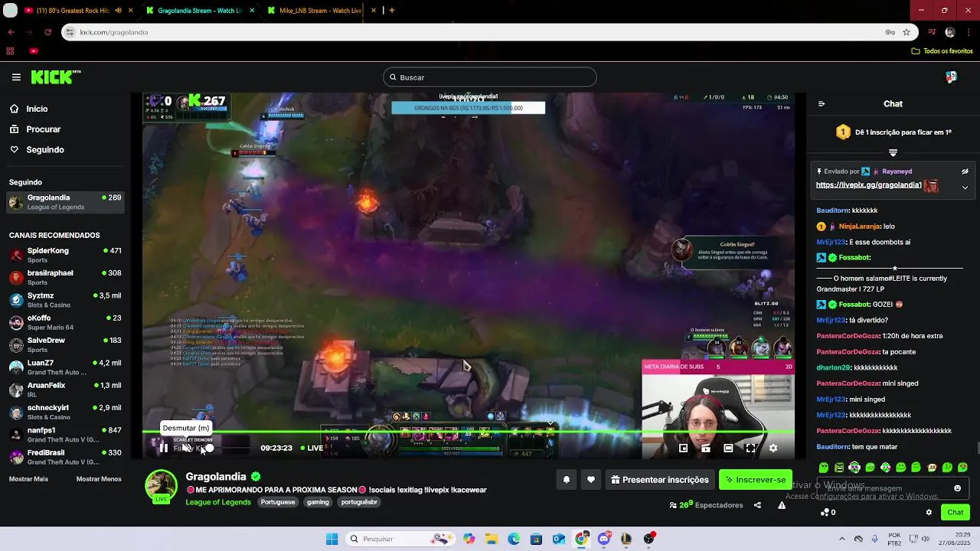The width and height of the screenshot is (980, 551).
Task: Insert the angry green emote
Action: [x=839, y=468]
